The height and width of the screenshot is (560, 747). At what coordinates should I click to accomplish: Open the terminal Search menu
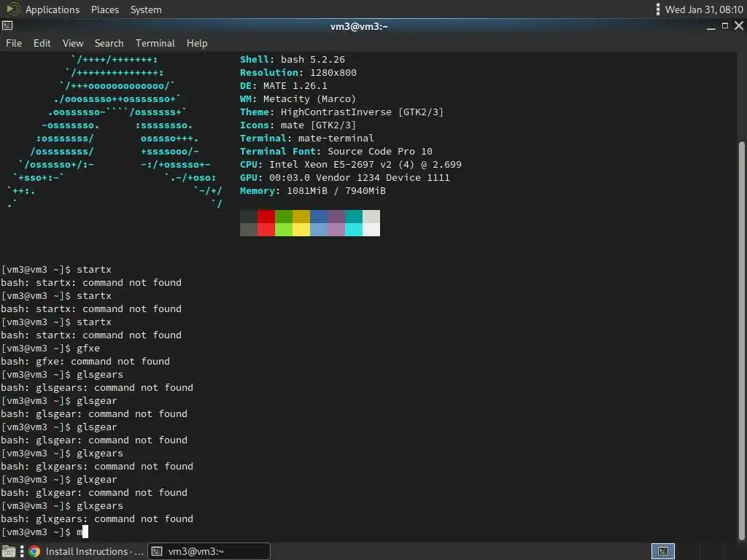[x=109, y=43]
